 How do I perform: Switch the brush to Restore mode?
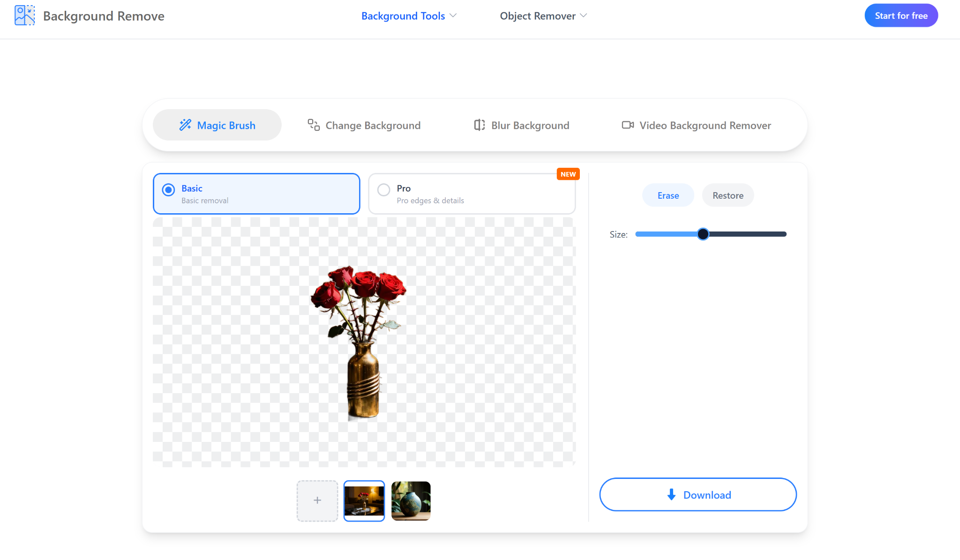[x=728, y=195]
